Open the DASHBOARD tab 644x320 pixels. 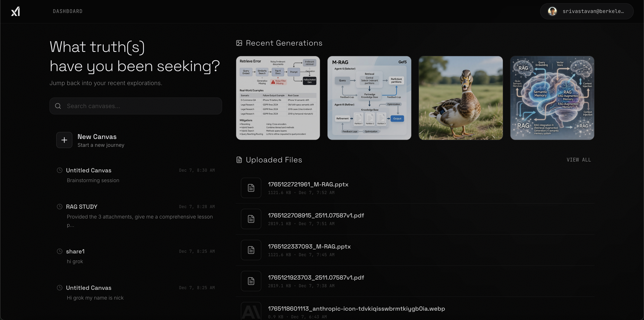[68, 11]
